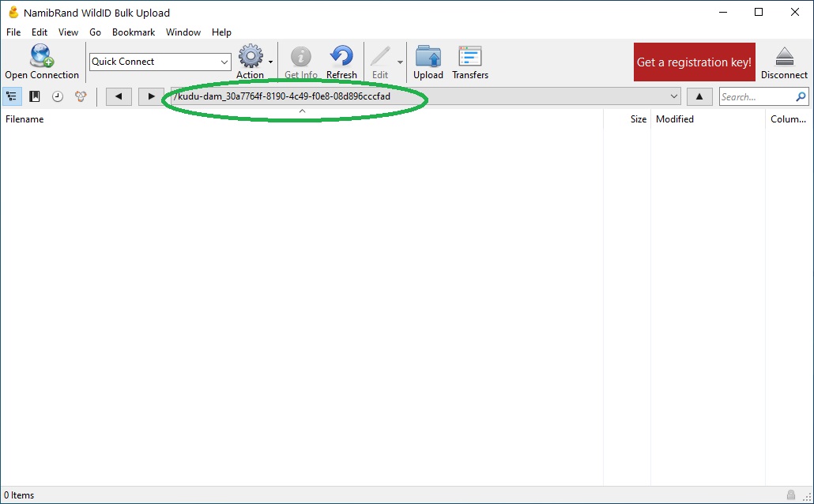
Task: Close the NamibRand WildID Bulk Upload window
Action: (795, 12)
